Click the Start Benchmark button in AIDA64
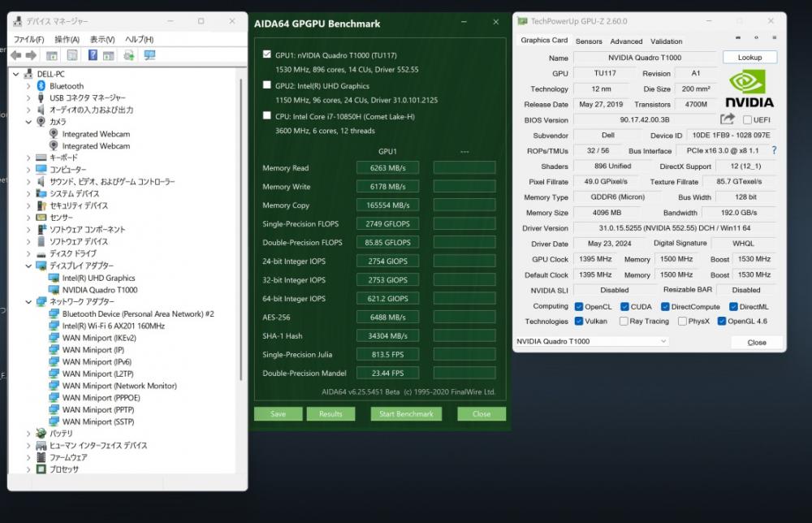 [x=406, y=413]
